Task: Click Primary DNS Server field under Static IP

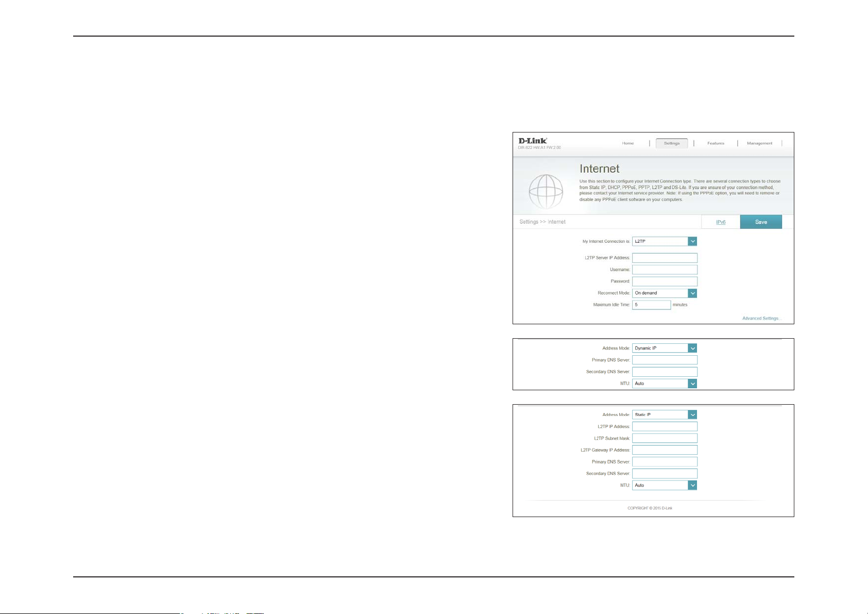Action: coord(665,462)
